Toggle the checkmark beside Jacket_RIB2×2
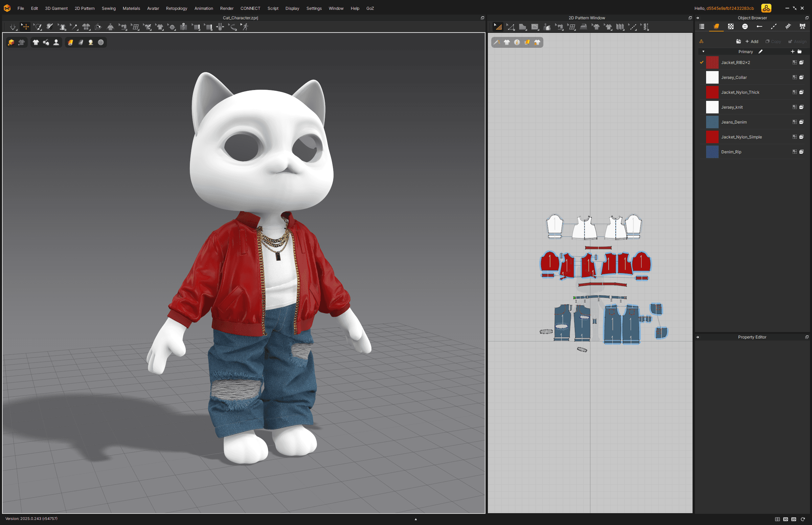The image size is (812, 525). click(x=702, y=62)
